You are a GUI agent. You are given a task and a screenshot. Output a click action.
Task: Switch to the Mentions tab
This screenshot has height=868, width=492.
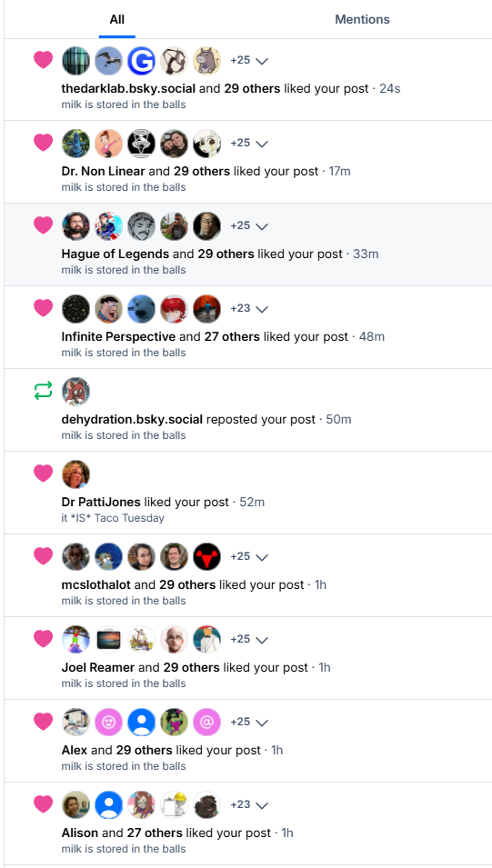tap(362, 19)
